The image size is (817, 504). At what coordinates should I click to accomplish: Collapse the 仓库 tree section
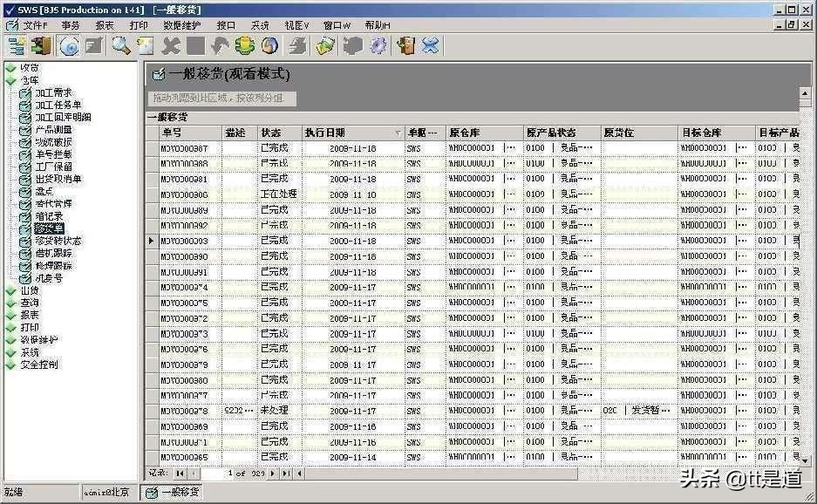coord(11,80)
